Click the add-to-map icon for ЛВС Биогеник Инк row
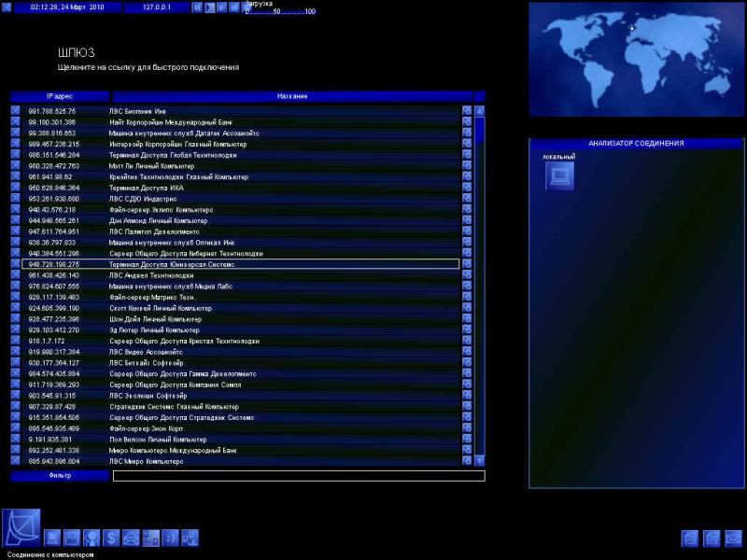Image resolution: width=747 pixels, height=560 pixels. tap(467, 111)
